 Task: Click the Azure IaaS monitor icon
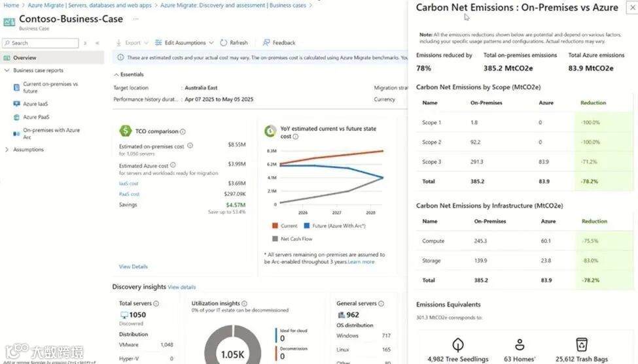tap(16, 104)
